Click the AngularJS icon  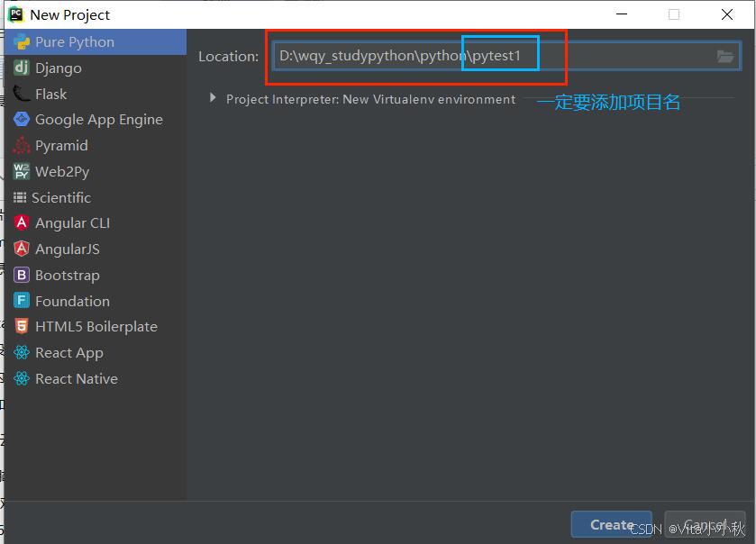pos(22,249)
